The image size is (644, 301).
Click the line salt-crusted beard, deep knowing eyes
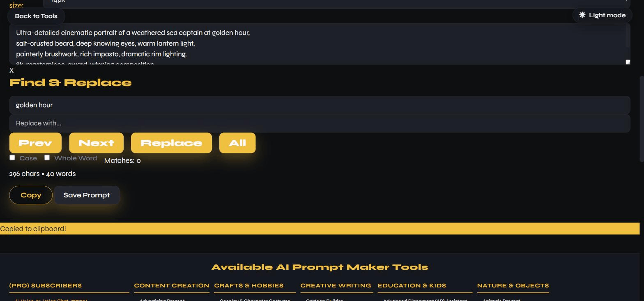tap(105, 44)
